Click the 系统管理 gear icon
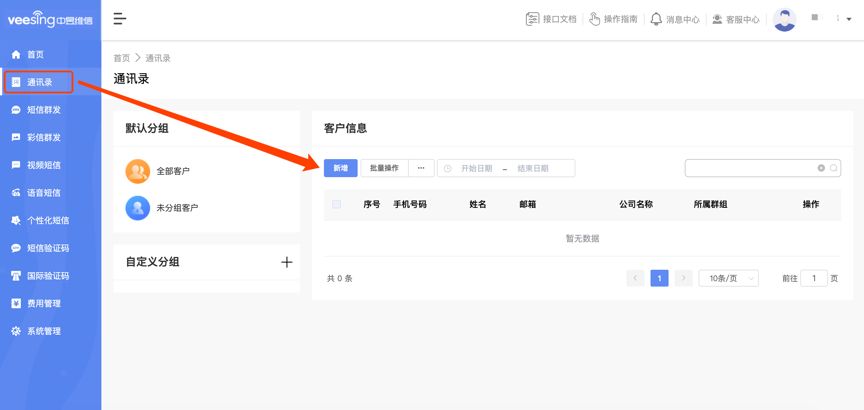Screen dimensions: 864x410 coord(16,331)
